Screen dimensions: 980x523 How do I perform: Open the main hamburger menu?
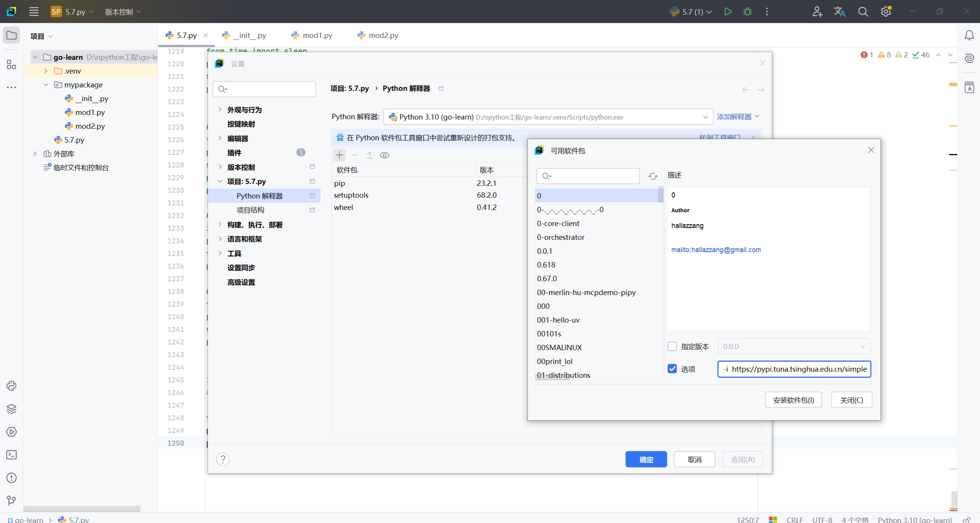(34, 11)
